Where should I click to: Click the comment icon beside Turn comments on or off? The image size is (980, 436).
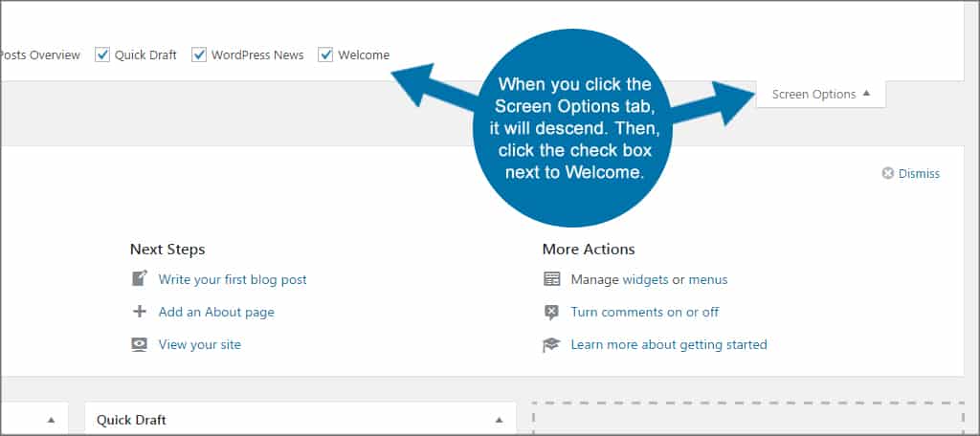(551, 312)
